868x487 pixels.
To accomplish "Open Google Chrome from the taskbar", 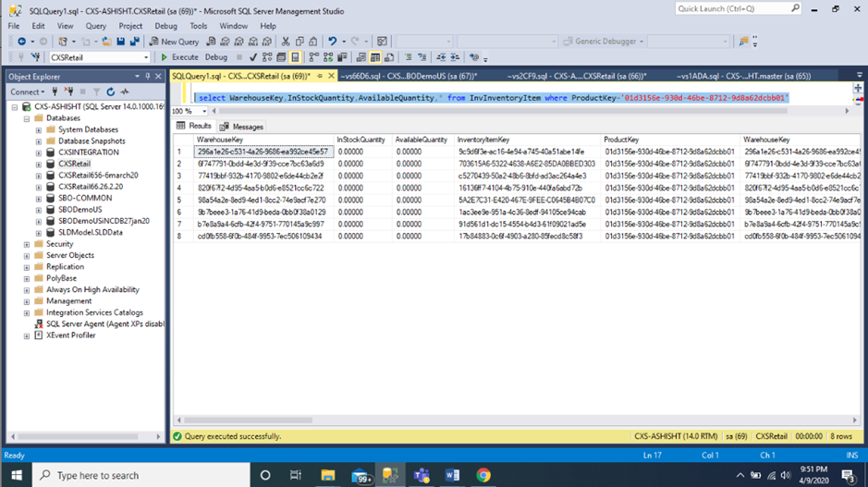I will 483,475.
